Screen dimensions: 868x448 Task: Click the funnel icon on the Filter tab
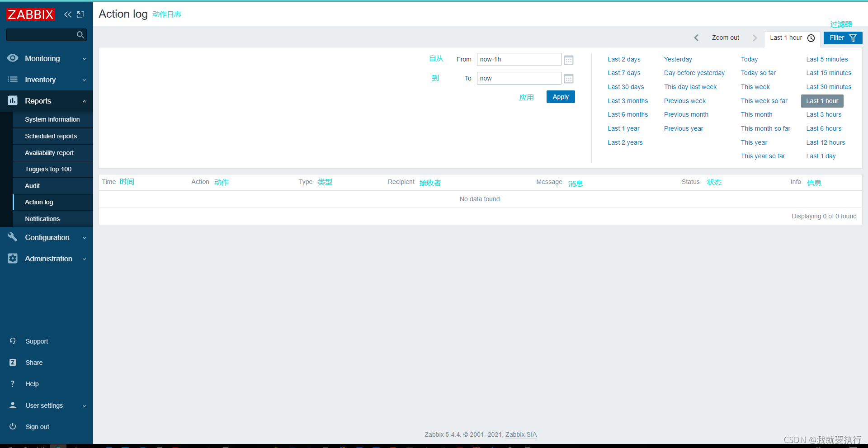[853, 38]
